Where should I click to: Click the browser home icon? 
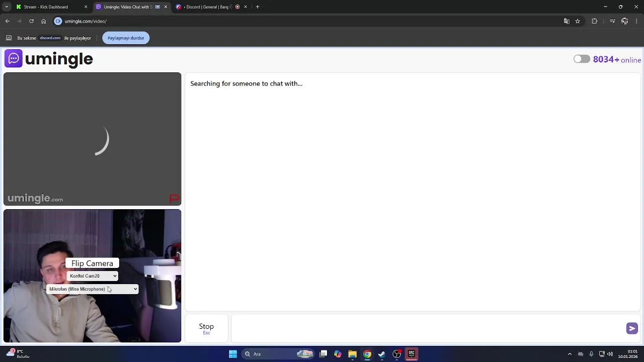tap(43, 21)
